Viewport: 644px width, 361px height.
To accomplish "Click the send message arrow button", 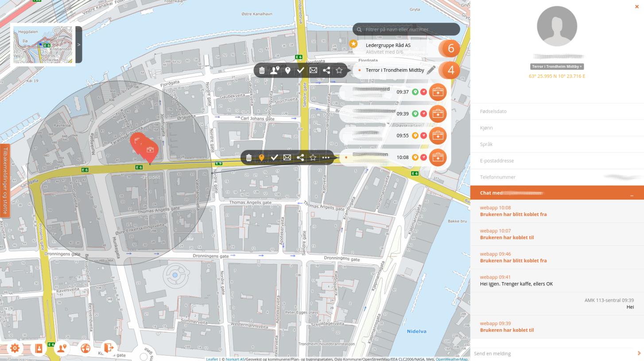I will point(637,353).
